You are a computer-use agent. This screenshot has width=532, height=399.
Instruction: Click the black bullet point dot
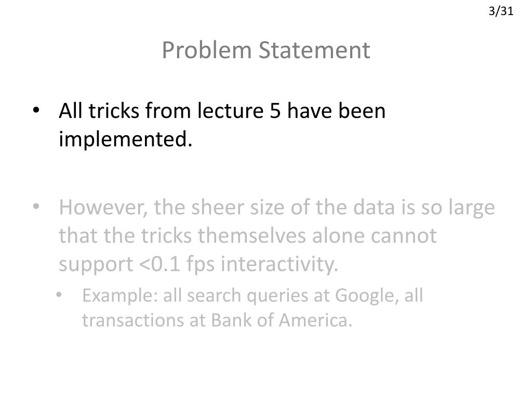[36, 110]
